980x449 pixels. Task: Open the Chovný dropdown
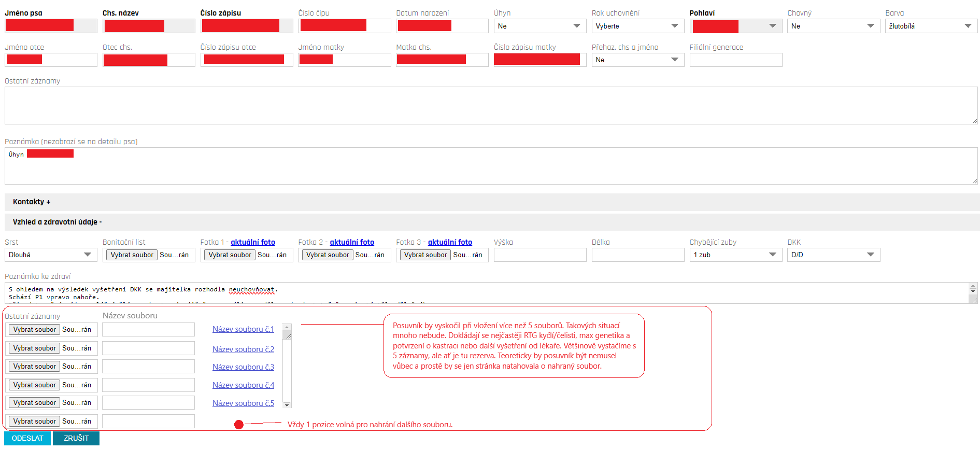point(833,26)
